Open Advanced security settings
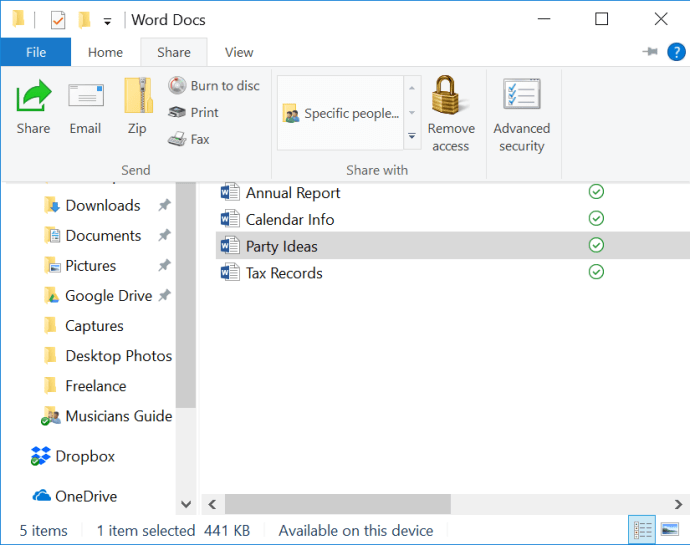This screenshot has height=545, width=690. [521, 114]
